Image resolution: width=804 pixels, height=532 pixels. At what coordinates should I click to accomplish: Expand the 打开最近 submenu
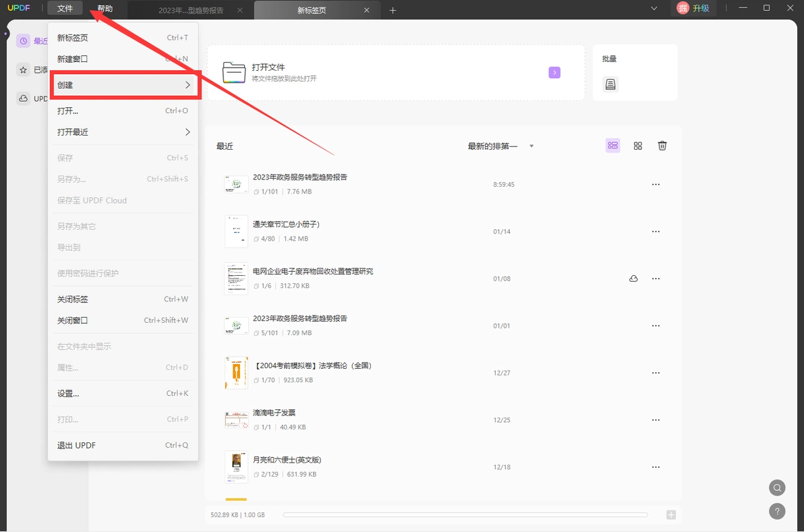pos(123,132)
